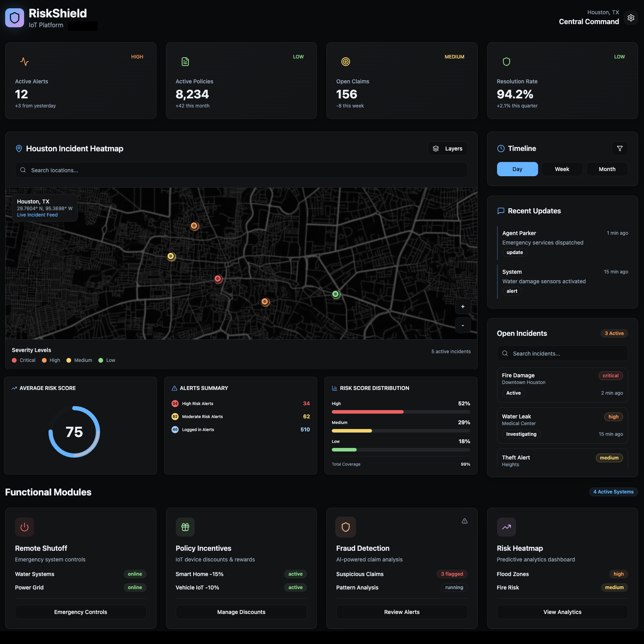The image size is (644, 644).
Task: Click the RiskShield shield logo
Action: tap(15, 18)
